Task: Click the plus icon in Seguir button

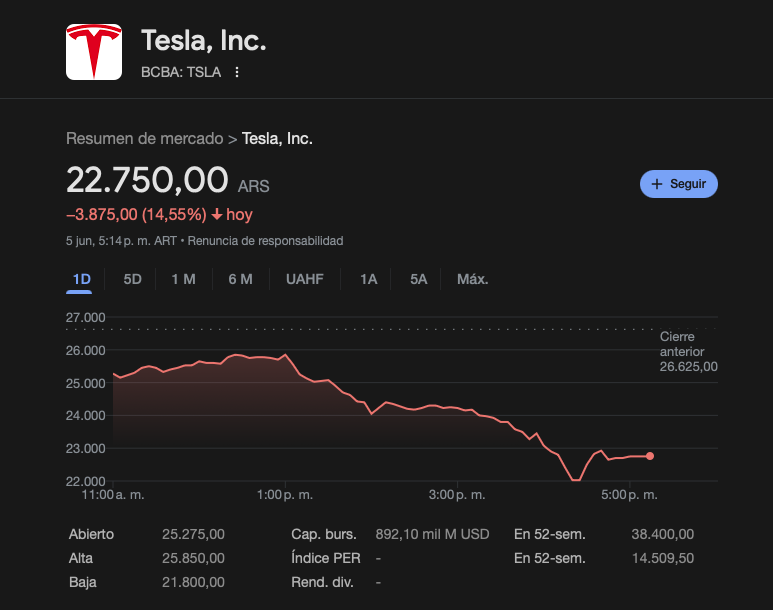Action: 657,184
